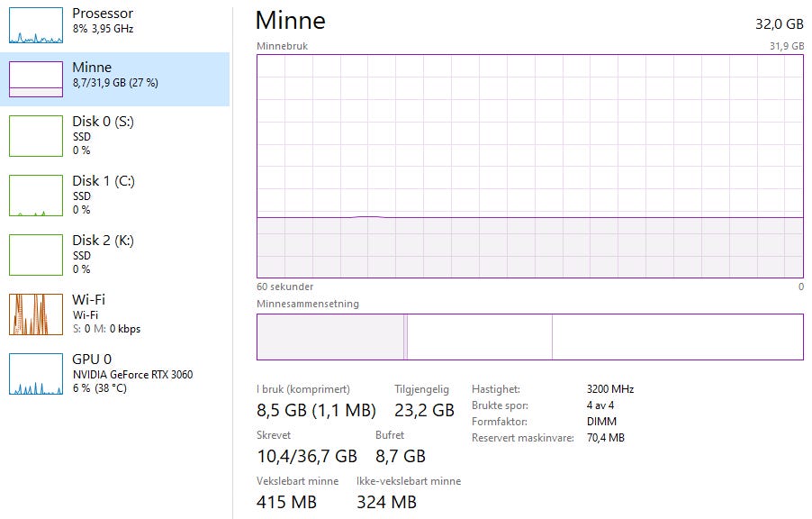
Task: Click the I bruk (komprimert) value
Action: point(316,411)
